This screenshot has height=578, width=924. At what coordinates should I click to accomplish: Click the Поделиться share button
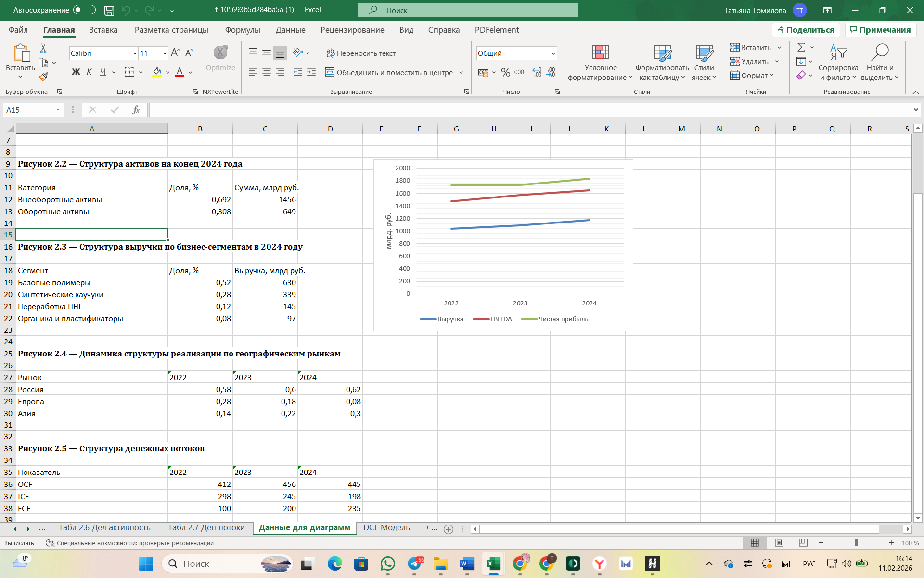point(806,30)
